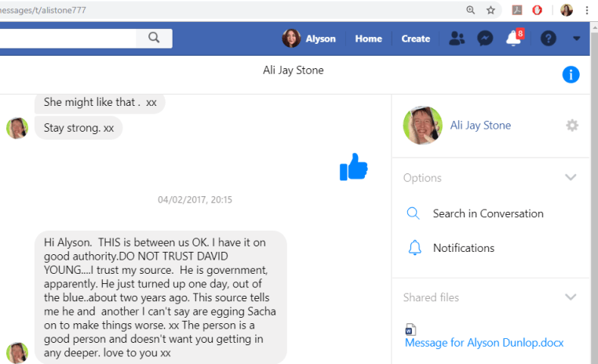Image resolution: width=598 pixels, height=364 pixels.
Task: Open the Create menu
Action: point(415,38)
